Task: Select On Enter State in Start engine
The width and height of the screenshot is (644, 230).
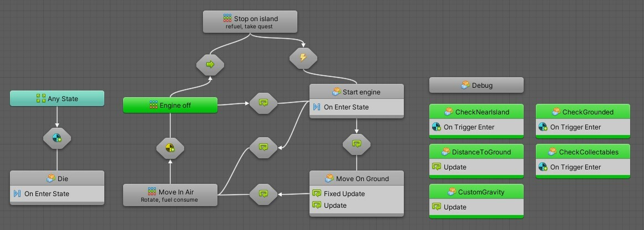Action: coord(346,107)
